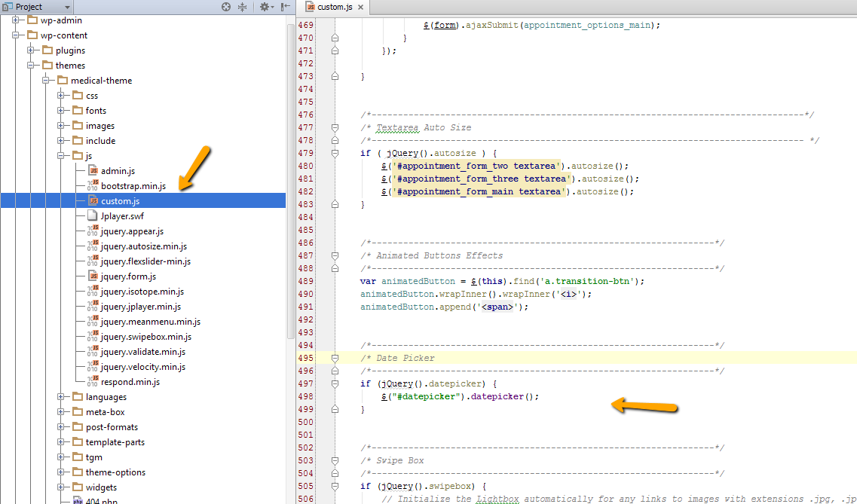Image resolution: width=857 pixels, height=504 pixels.
Task: Select respond.min.js file
Action: (x=130, y=382)
